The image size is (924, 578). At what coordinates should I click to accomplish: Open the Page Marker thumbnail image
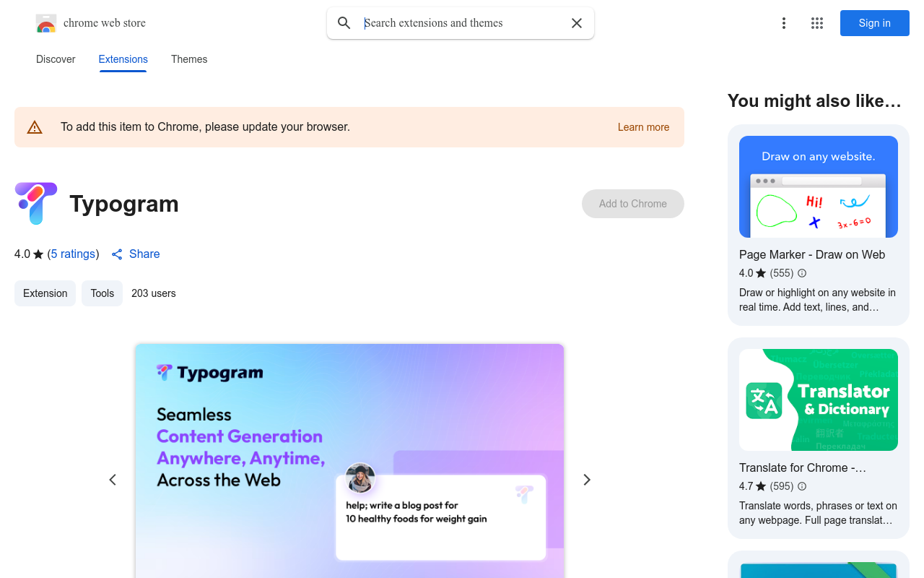point(819,186)
